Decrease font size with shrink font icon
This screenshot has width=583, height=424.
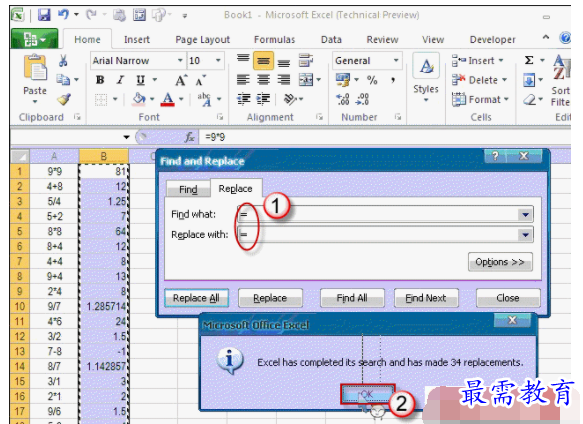click(200, 80)
